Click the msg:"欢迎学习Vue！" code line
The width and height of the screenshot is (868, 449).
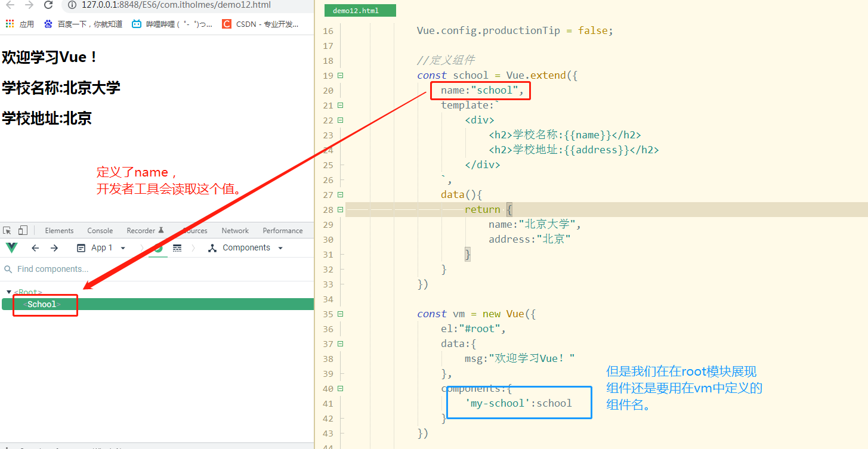coord(520,358)
